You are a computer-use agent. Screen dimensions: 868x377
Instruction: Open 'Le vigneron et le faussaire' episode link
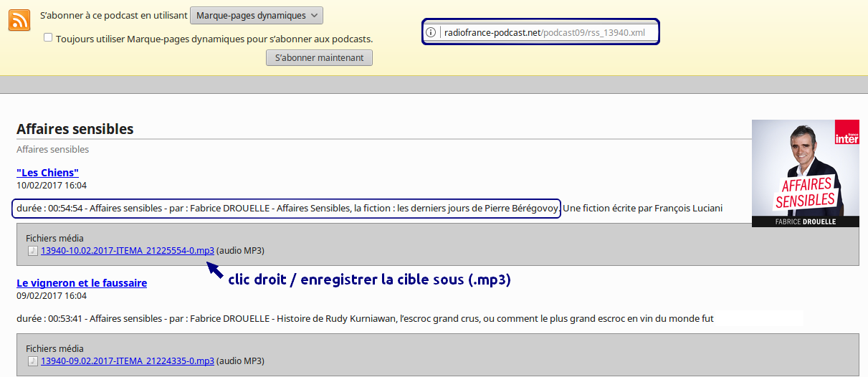tap(82, 283)
